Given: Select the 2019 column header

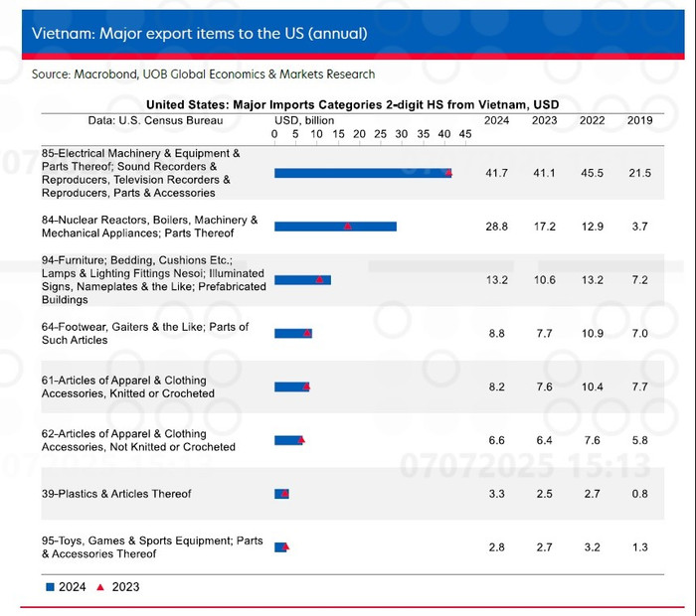Looking at the screenshot, I should pyautogui.click(x=639, y=120).
